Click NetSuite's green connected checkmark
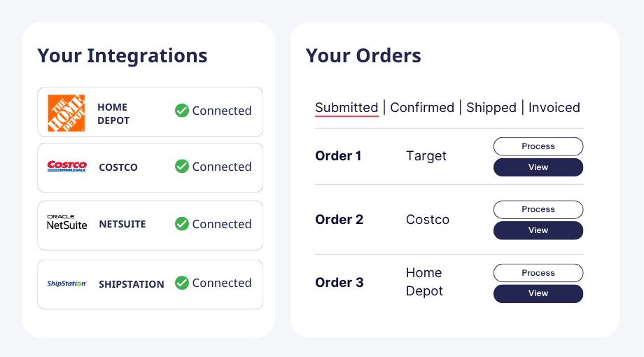Viewport: 644px width, 357px height. point(182,224)
